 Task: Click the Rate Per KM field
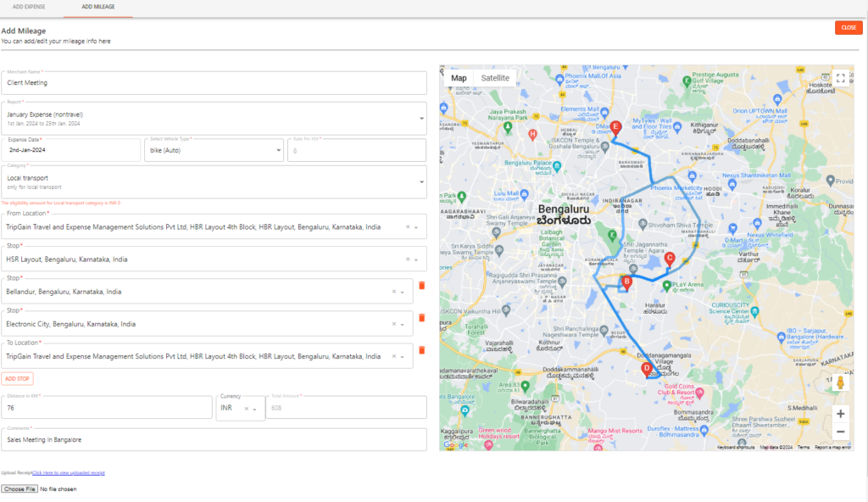click(357, 150)
